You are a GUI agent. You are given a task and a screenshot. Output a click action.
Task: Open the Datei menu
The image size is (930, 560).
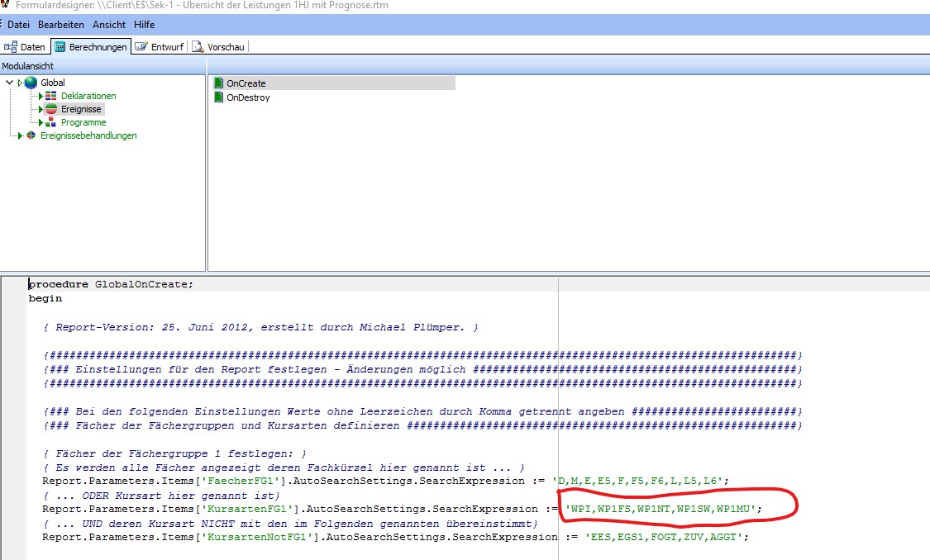(18, 25)
